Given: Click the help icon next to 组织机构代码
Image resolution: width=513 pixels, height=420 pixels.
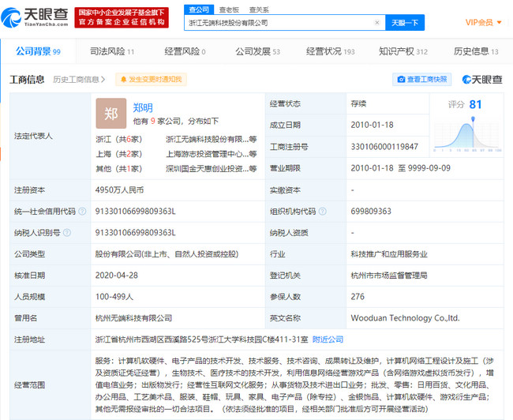Looking at the screenshot, I should tap(323, 212).
